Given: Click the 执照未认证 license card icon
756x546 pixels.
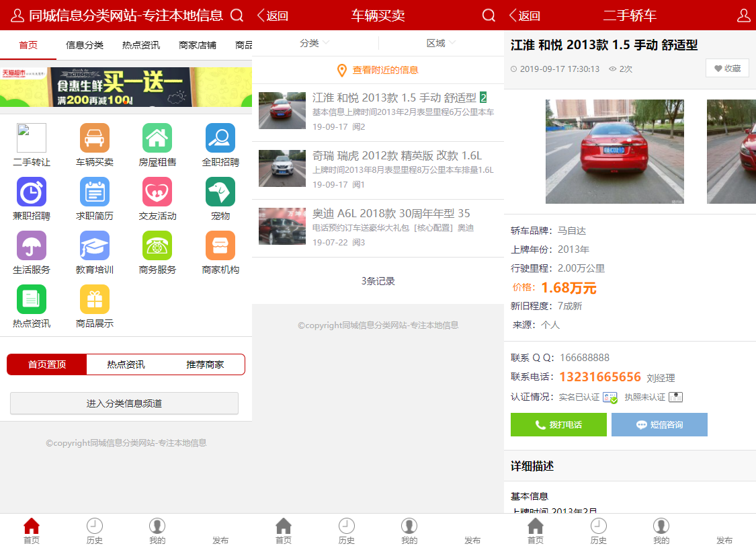Looking at the screenshot, I should pos(675,397).
